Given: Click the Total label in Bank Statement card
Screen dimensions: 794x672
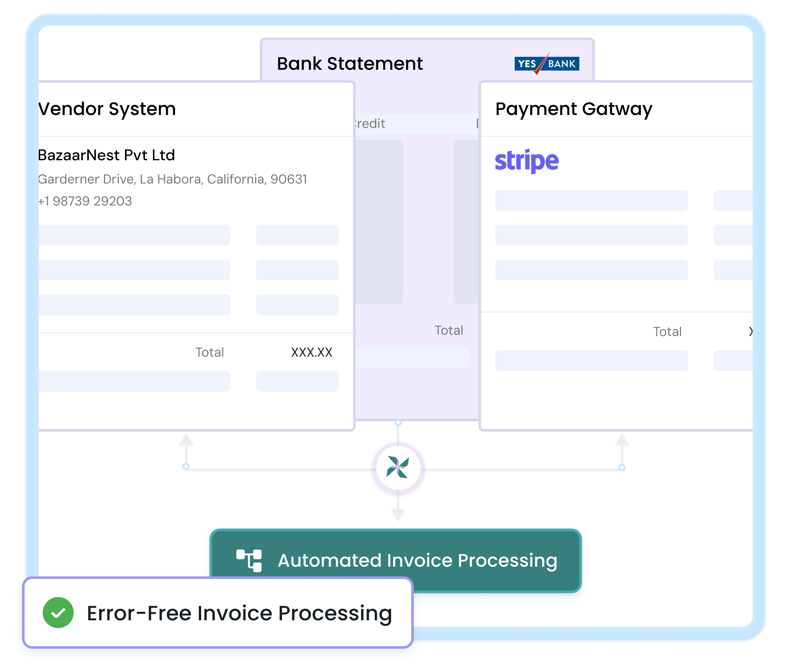Looking at the screenshot, I should click(449, 330).
